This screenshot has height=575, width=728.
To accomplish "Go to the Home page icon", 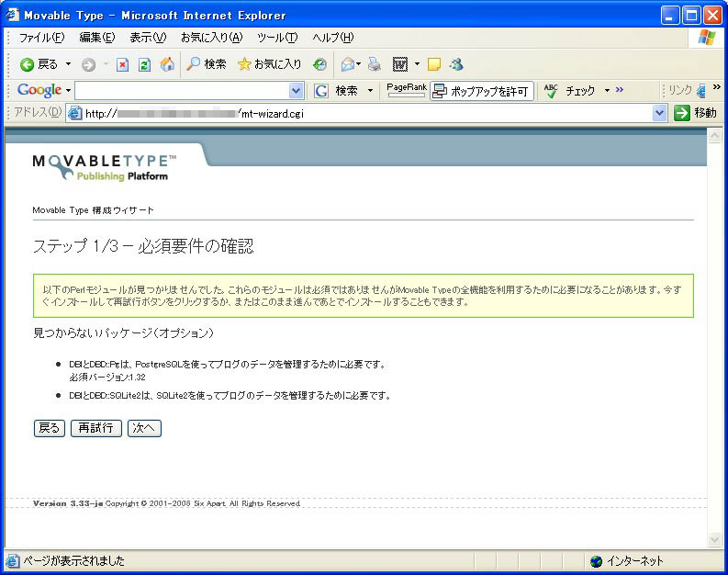I will (167, 64).
